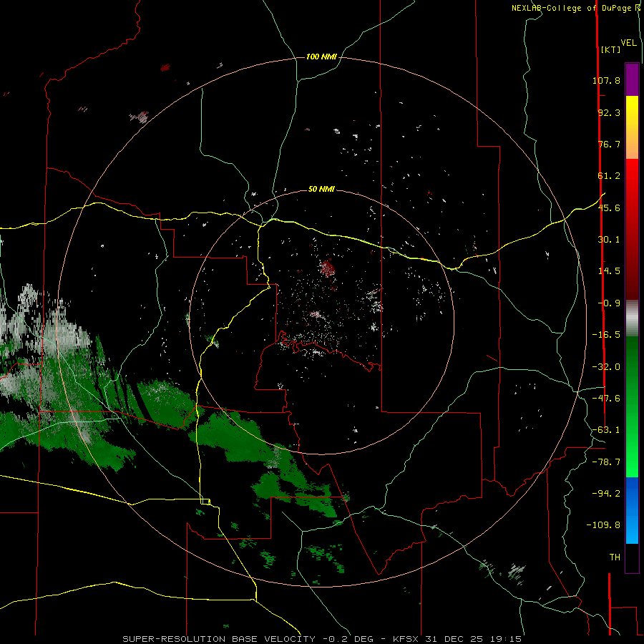This screenshot has width=644, height=644.
Task: Click the -0.9 velocity scale value
Action: 609,303
